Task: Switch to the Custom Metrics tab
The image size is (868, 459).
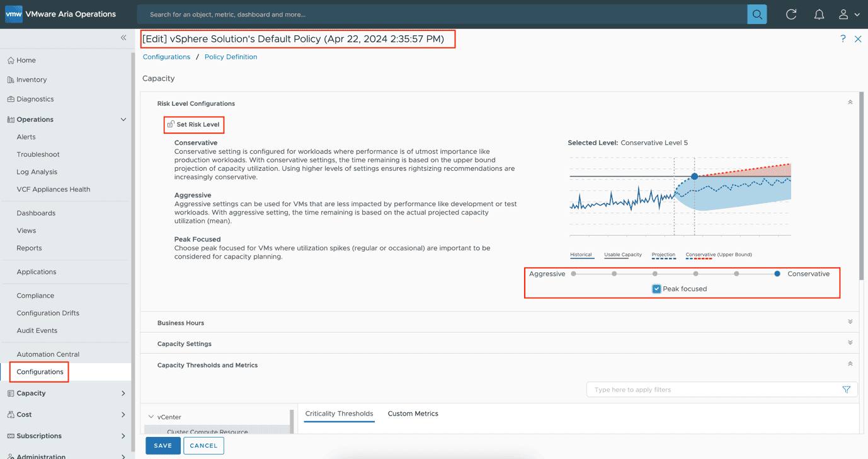Action: click(413, 414)
